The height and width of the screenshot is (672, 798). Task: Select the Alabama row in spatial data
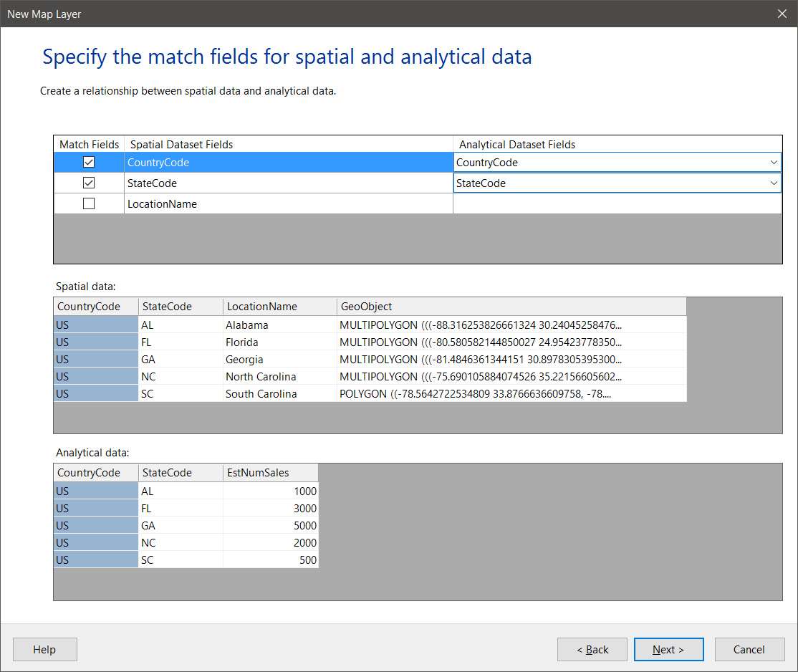pyautogui.click(x=246, y=325)
